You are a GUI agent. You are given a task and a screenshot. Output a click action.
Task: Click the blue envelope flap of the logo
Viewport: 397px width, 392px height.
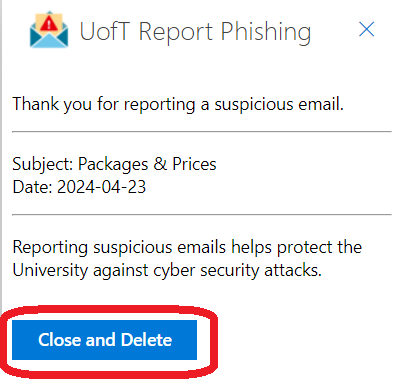click(x=49, y=39)
